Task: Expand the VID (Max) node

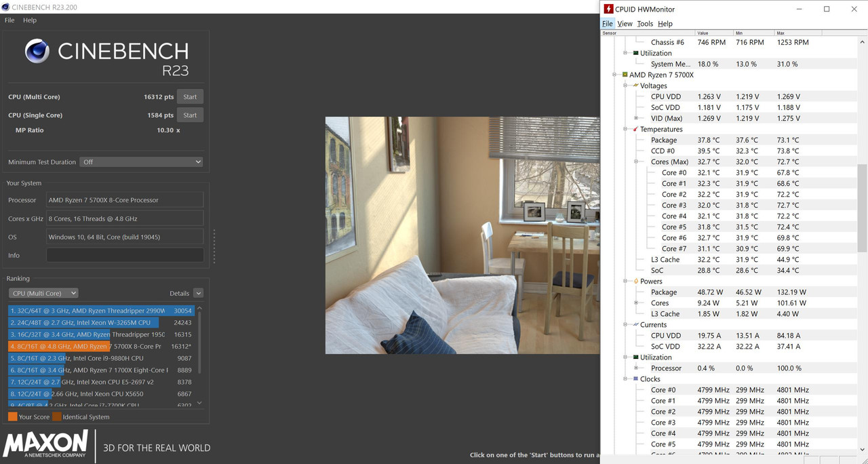Action: tap(636, 119)
